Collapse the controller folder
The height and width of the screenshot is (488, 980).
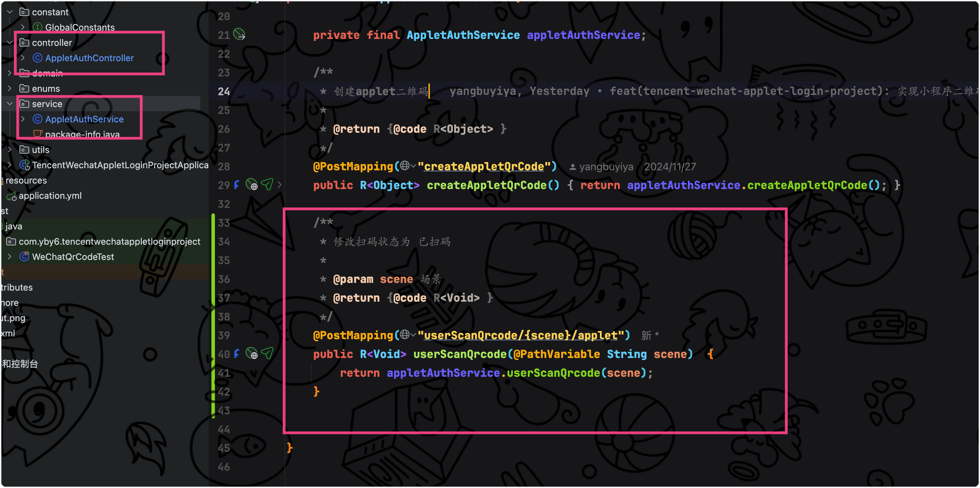10,43
